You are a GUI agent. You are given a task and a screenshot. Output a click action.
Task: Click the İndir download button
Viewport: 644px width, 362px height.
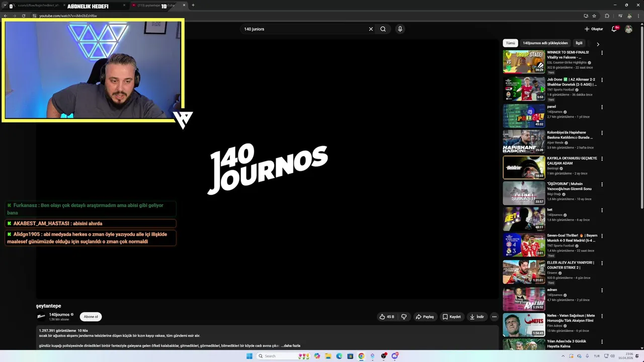click(x=476, y=317)
